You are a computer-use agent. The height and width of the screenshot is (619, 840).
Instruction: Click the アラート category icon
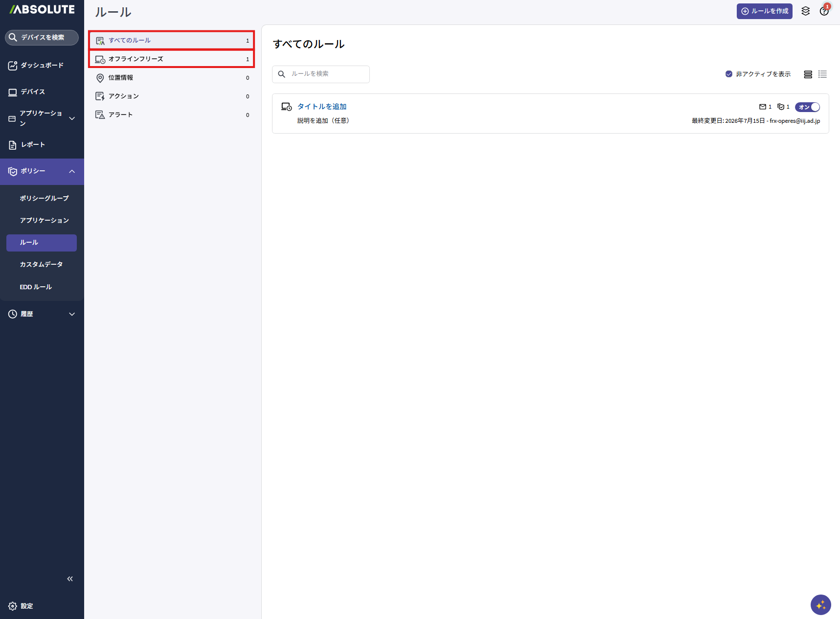click(100, 115)
